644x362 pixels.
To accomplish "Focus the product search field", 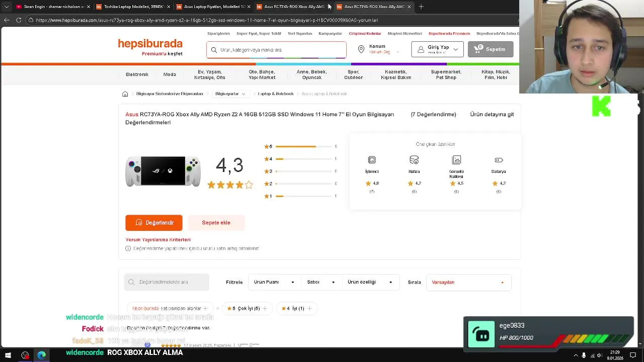I will pos(276,50).
